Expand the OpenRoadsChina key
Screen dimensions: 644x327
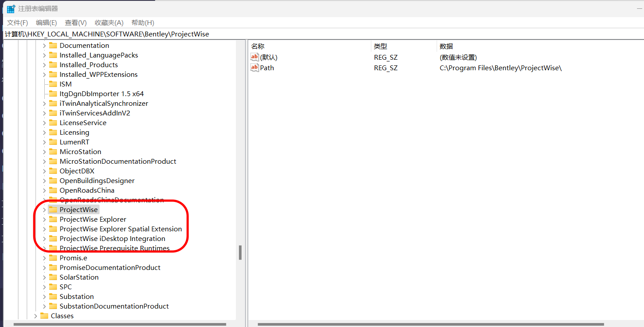point(44,190)
